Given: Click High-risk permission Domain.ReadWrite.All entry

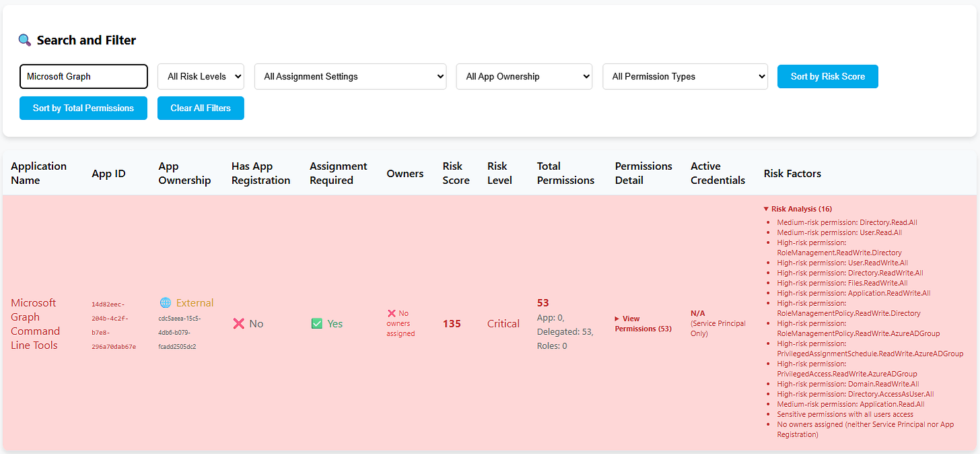Looking at the screenshot, I should [848, 384].
